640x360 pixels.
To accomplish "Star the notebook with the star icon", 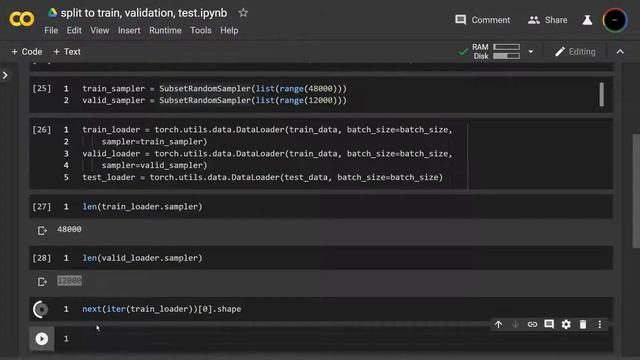I will pyautogui.click(x=243, y=13).
